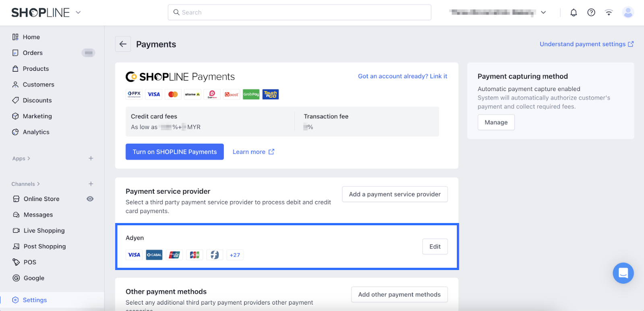This screenshot has height=311, width=644.
Task: Open the user profile avatar
Action: coord(628,12)
